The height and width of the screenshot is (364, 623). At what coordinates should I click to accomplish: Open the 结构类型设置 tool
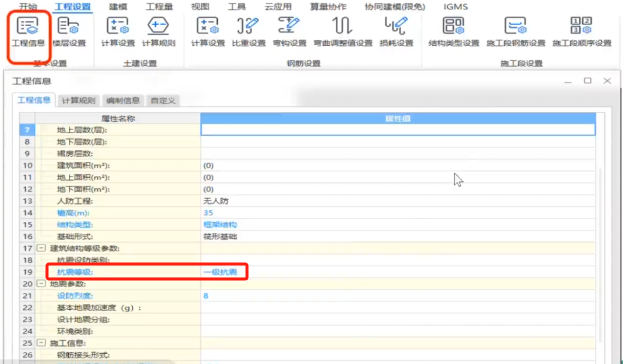click(454, 32)
